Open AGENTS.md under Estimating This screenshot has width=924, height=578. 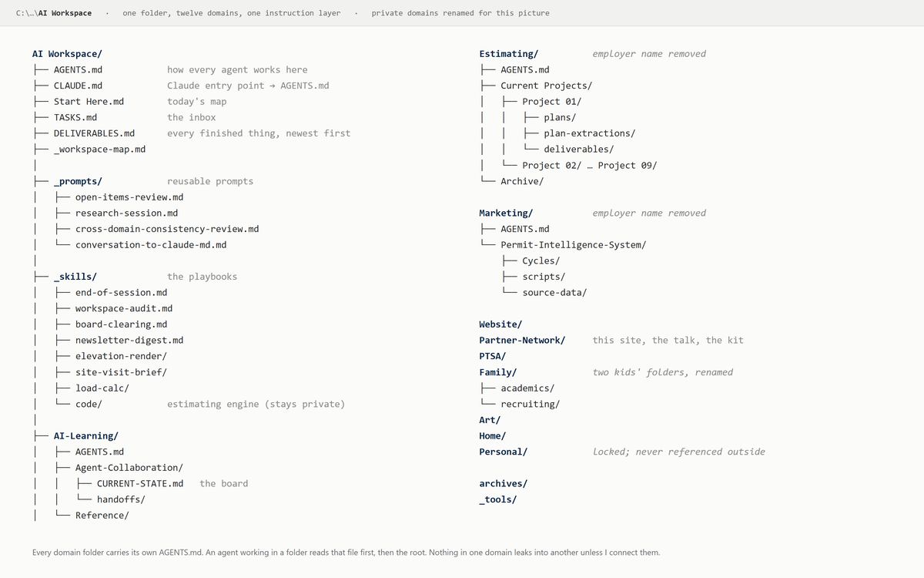525,70
